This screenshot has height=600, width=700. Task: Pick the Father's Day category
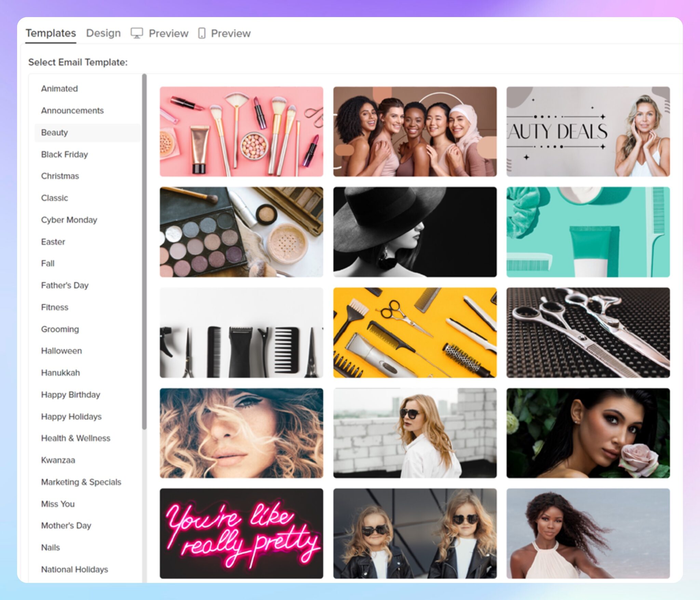[65, 285]
